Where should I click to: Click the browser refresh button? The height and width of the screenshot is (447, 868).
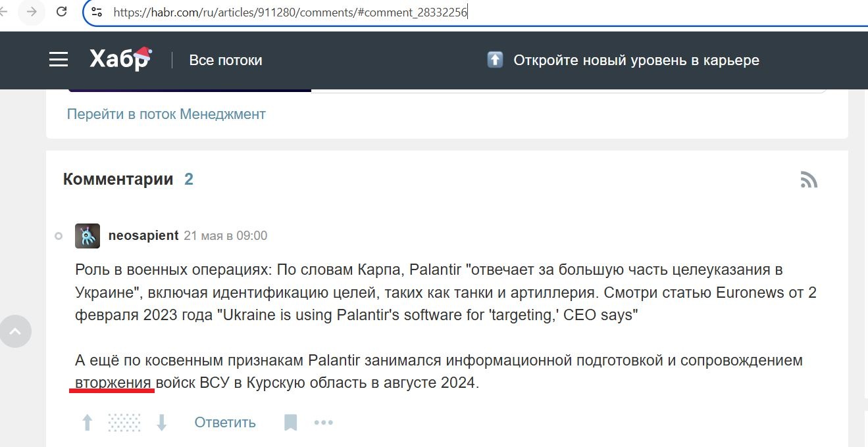pyautogui.click(x=62, y=11)
